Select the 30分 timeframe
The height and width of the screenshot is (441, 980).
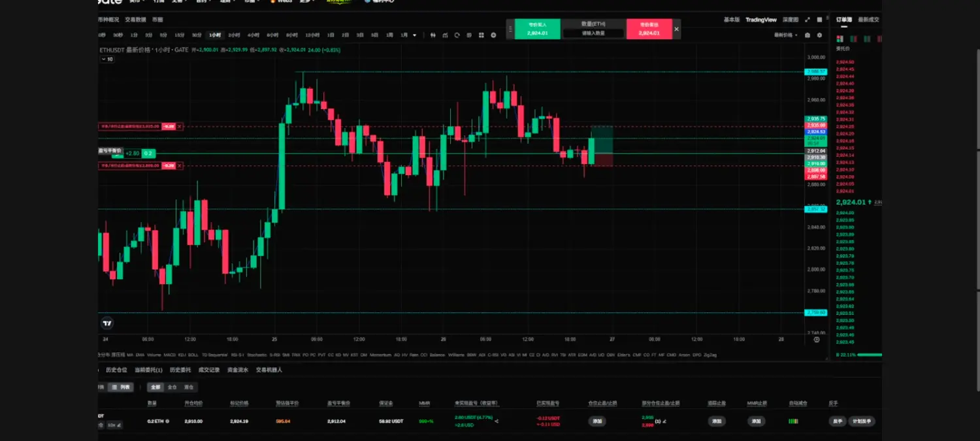[197, 35]
